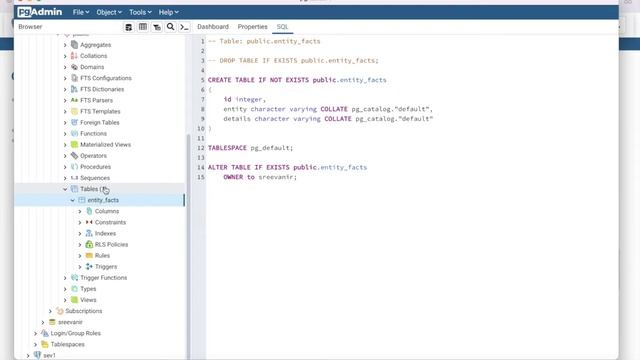This screenshot has height=360, width=640.
Task: Click the Domains node icon
Action: point(74,67)
